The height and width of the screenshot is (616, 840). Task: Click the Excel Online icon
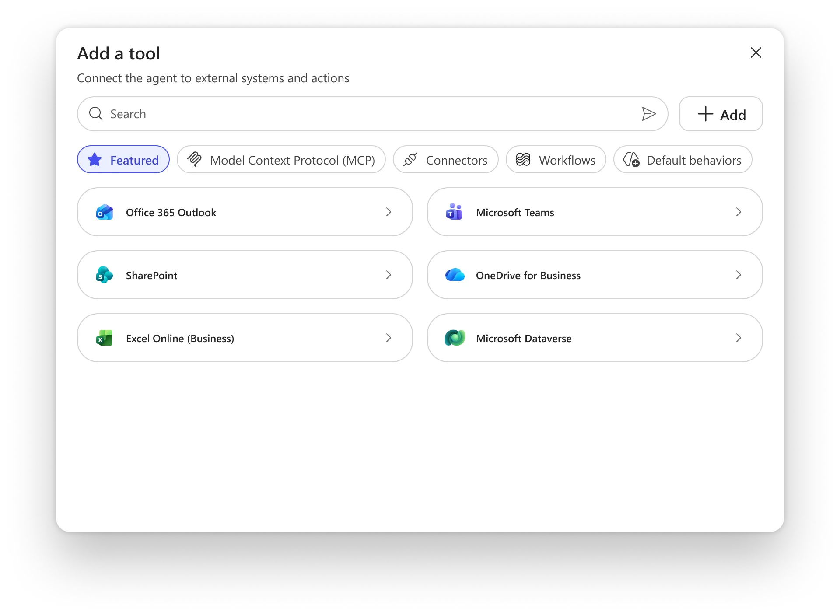click(x=105, y=338)
